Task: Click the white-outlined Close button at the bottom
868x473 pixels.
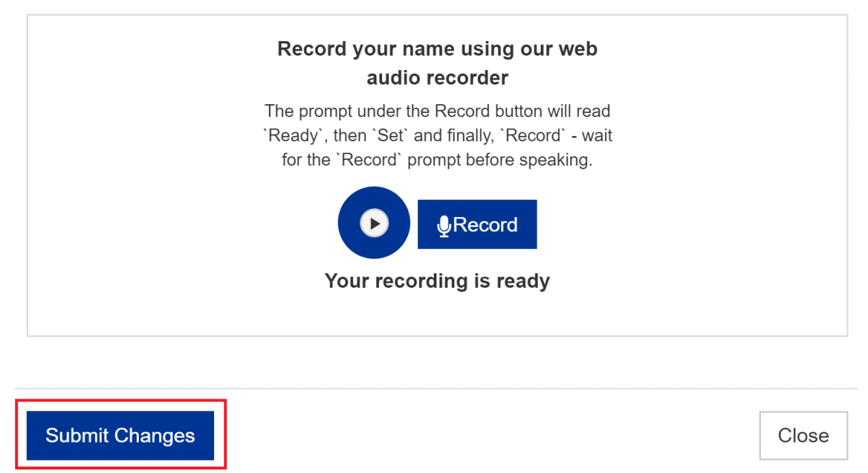Action: click(803, 435)
